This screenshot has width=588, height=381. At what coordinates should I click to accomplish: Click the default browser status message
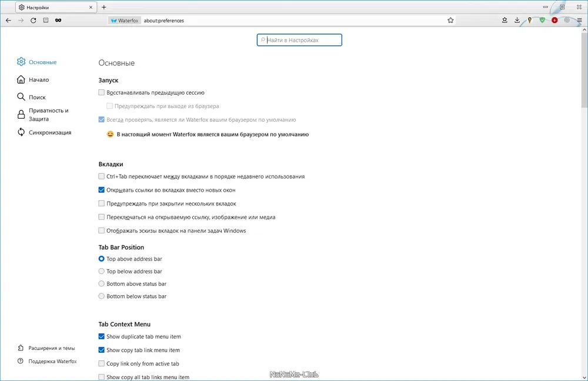point(213,134)
